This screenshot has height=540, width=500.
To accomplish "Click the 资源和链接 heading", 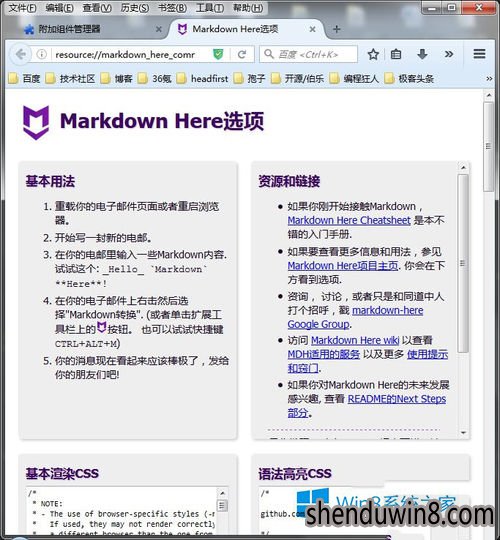I will coord(289,181).
